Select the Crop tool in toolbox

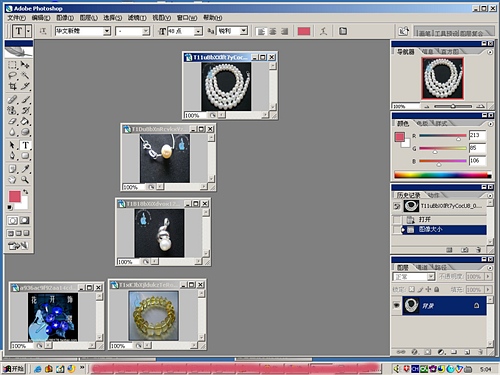point(12,86)
